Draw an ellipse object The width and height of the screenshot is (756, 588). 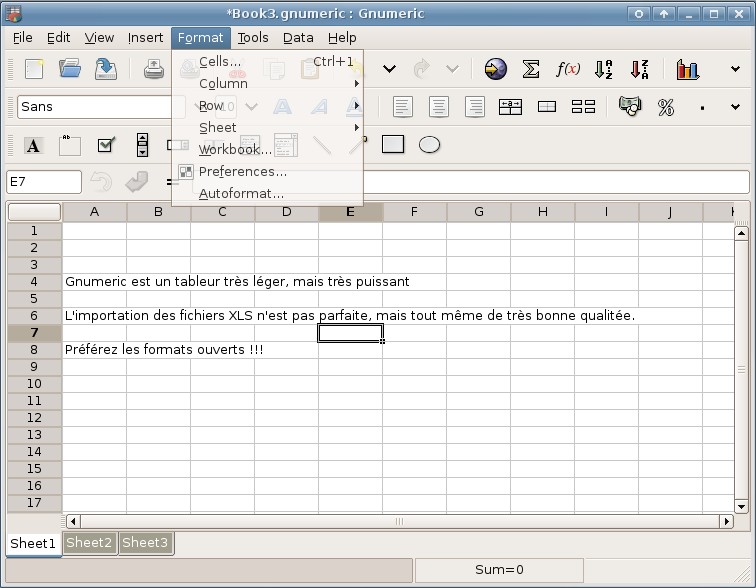[429, 145]
